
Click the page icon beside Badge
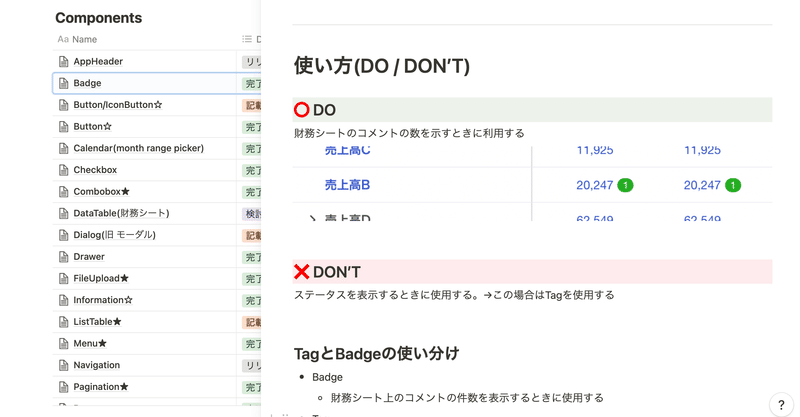pyautogui.click(x=63, y=83)
